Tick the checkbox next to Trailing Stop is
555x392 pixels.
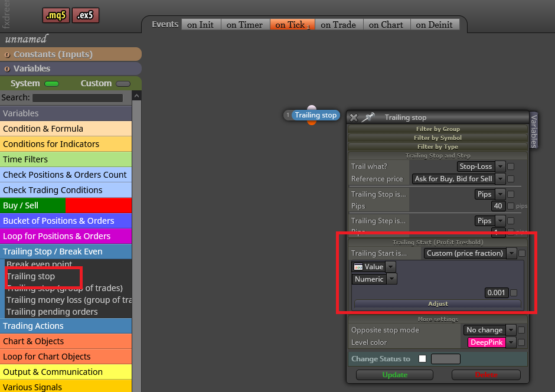(x=511, y=194)
